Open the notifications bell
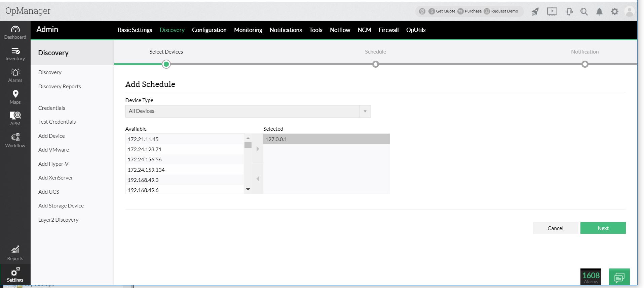Viewport: 644px width, 288px height. click(599, 11)
